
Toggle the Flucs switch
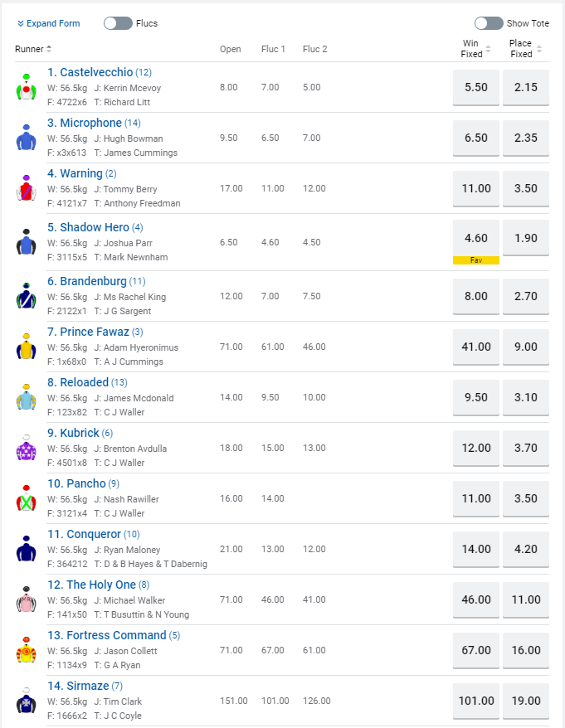pyautogui.click(x=118, y=23)
